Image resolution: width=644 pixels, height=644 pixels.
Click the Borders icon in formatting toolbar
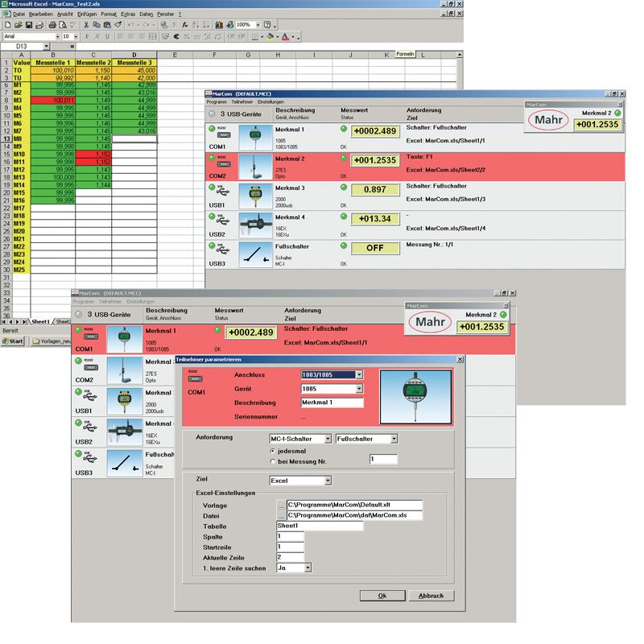pyautogui.click(x=254, y=36)
